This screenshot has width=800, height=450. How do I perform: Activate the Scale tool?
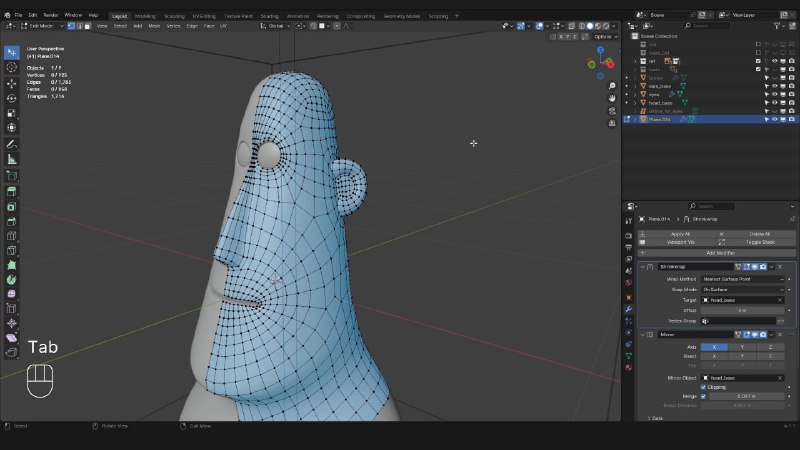point(12,113)
